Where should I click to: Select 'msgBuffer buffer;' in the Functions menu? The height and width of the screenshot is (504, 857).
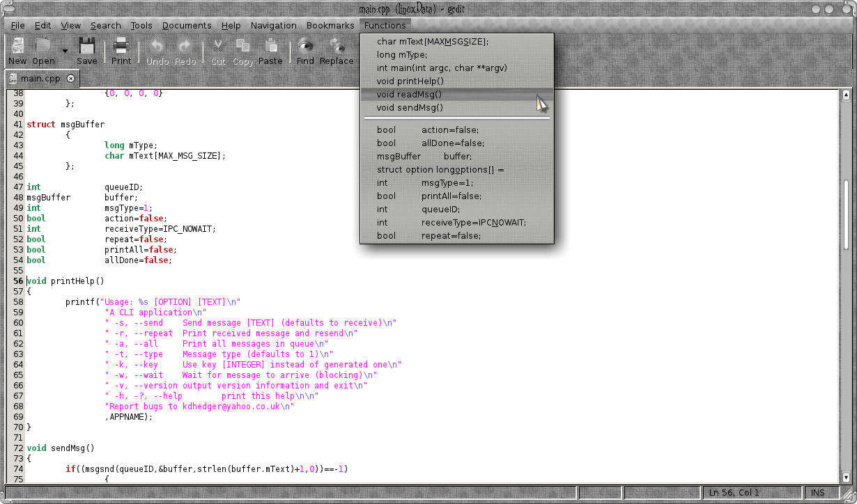pyautogui.click(x=457, y=157)
